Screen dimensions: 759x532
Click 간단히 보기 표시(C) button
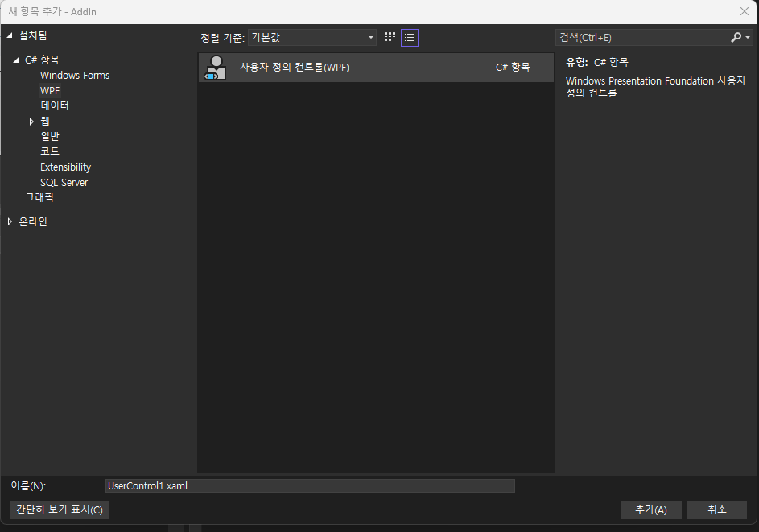pyautogui.click(x=60, y=509)
